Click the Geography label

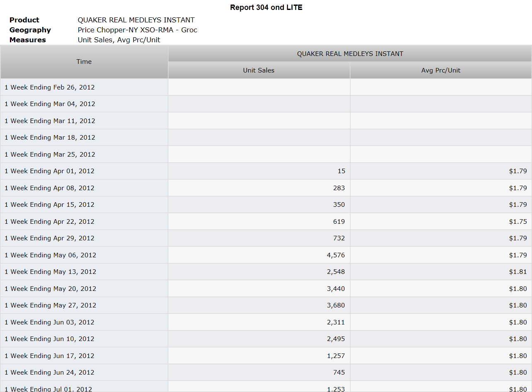(30, 30)
